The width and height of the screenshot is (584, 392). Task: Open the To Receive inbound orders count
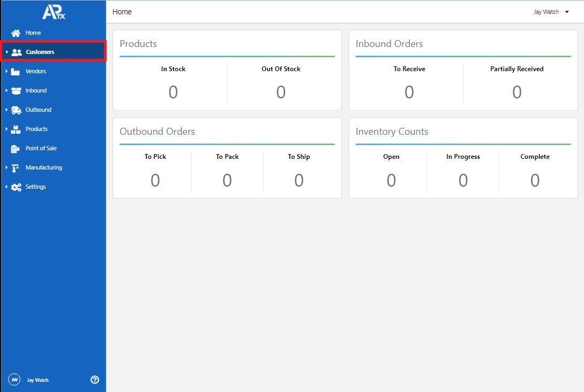[x=409, y=93]
